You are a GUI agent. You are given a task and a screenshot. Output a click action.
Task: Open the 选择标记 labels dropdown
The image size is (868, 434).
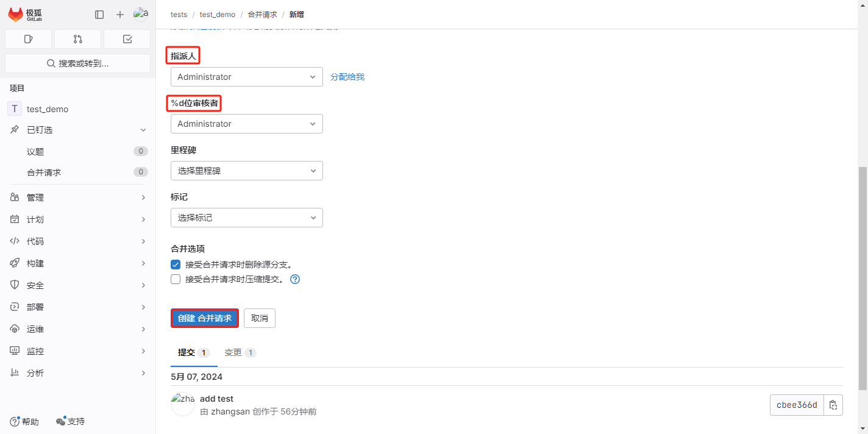coord(246,218)
